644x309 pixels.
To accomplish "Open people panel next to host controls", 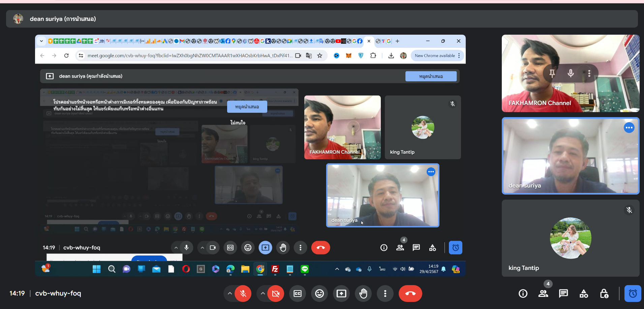I will click(543, 294).
